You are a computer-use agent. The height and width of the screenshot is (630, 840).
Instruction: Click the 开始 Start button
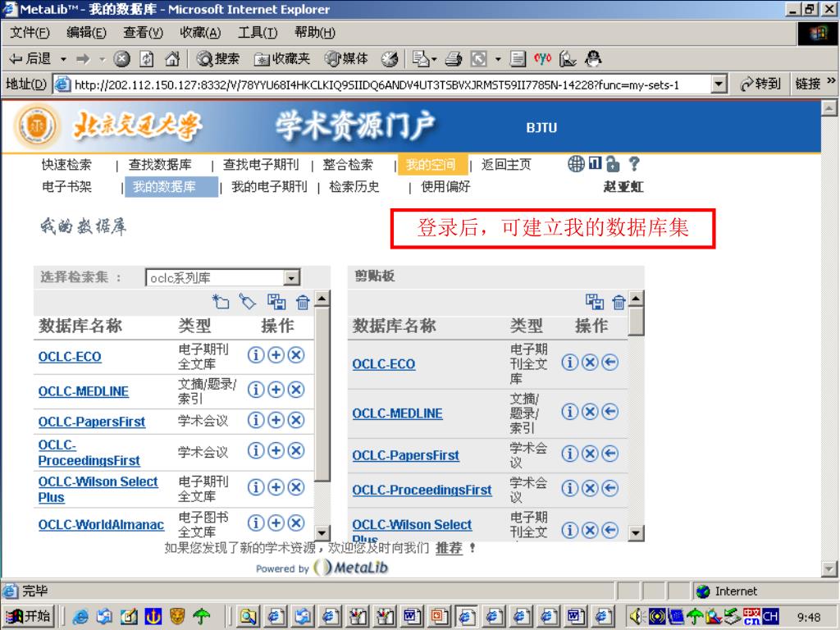(x=29, y=617)
